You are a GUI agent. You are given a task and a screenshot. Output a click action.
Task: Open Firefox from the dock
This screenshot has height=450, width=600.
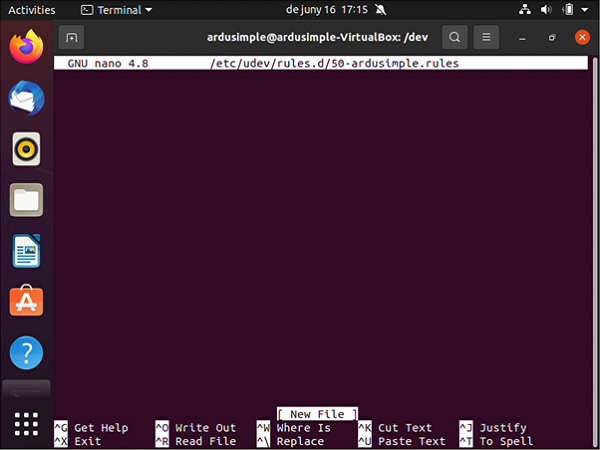pyautogui.click(x=27, y=46)
